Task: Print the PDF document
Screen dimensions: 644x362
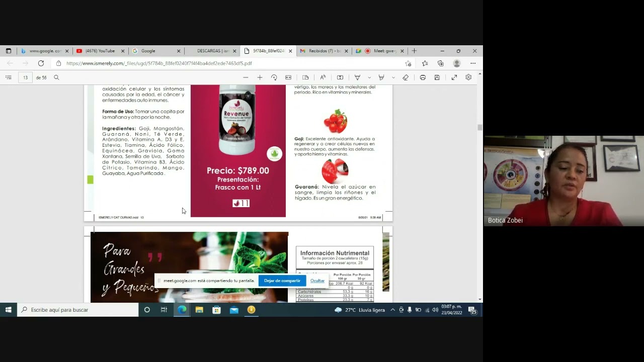Action: click(x=423, y=77)
